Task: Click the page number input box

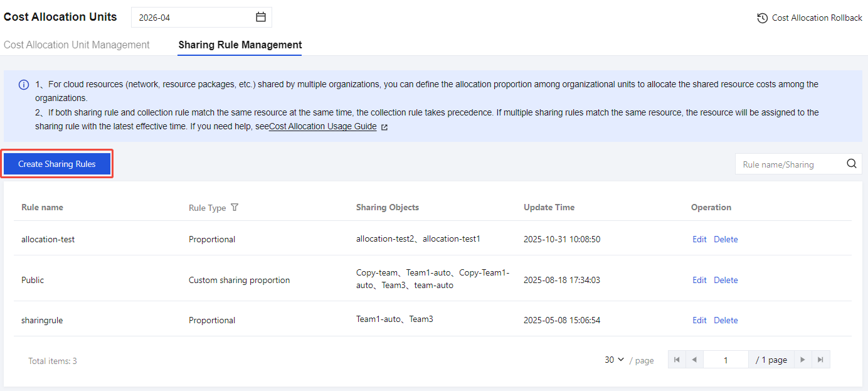Action: tap(726, 360)
